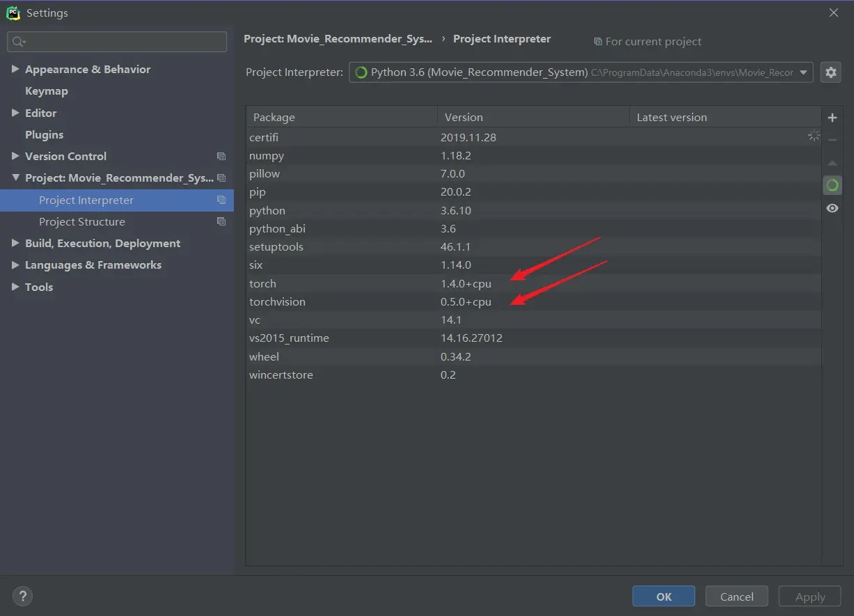Select the wincertstore package row
Viewport: 854px width, 616px height.
coord(534,374)
